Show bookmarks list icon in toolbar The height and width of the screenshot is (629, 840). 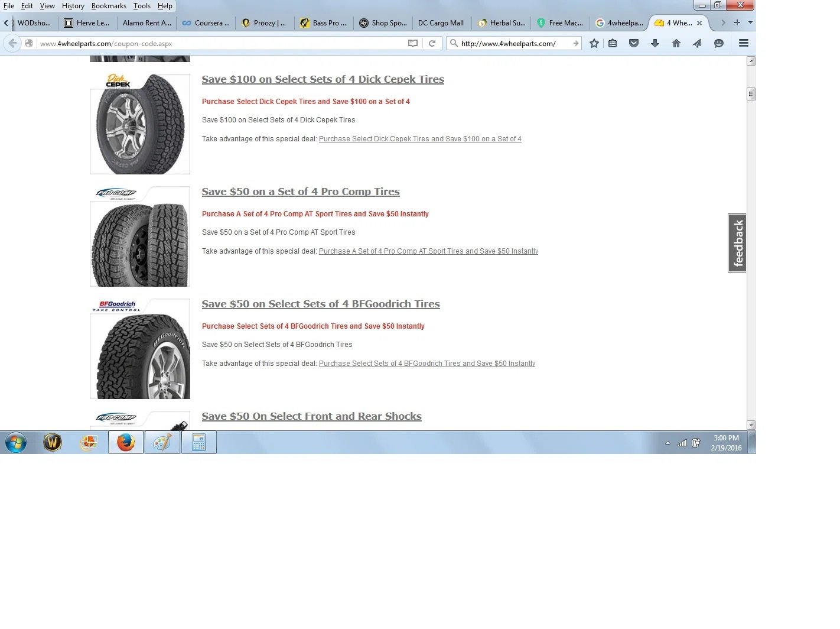[x=613, y=43]
